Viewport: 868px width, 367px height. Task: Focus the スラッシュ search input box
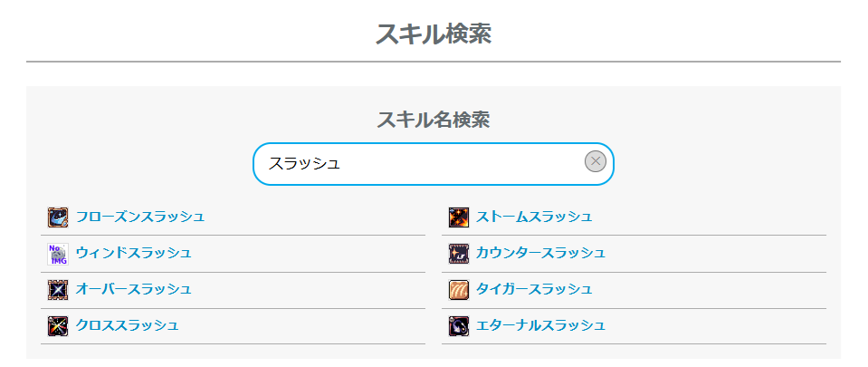pyautogui.click(x=416, y=164)
